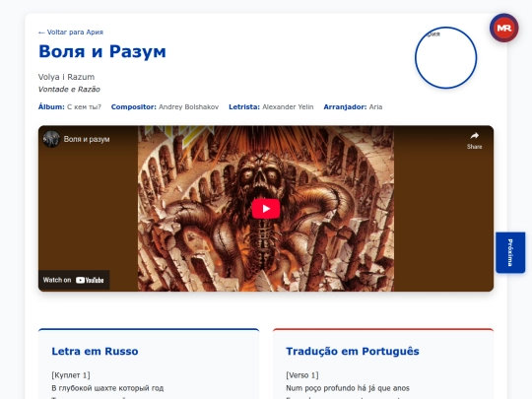This screenshot has height=399, width=532.
Task: Click the Álbum: label
Action: [51, 106]
